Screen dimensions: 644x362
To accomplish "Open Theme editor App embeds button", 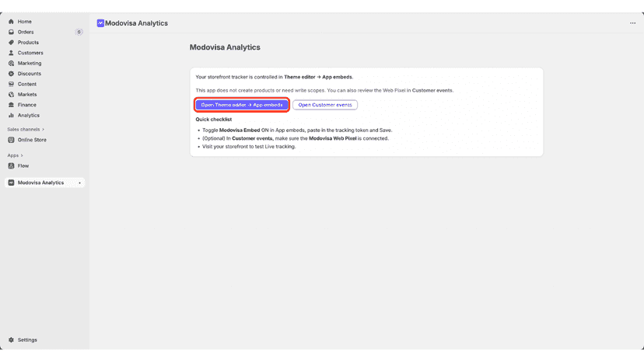I will [242, 105].
